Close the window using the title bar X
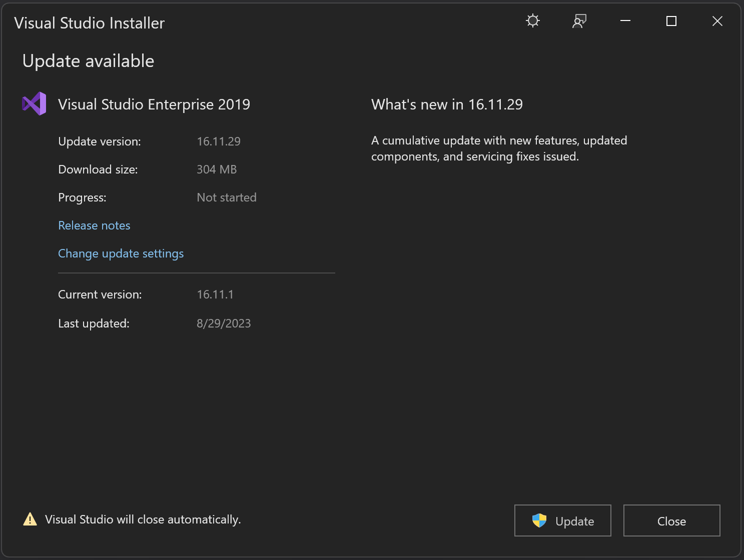 [717, 21]
